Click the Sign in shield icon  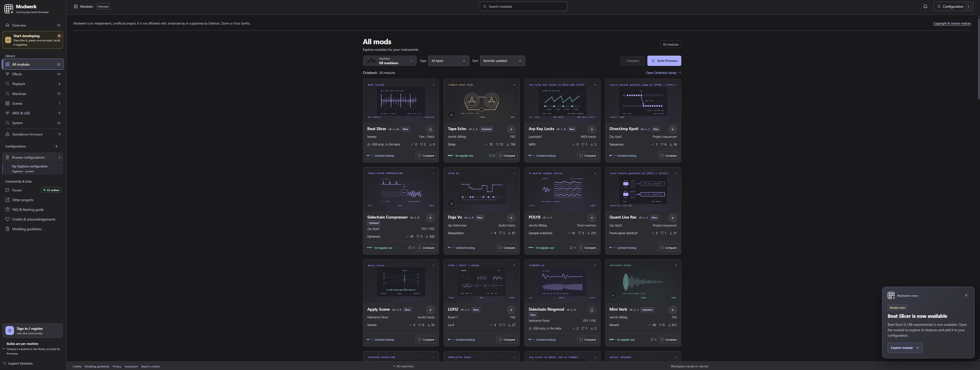click(x=10, y=330)
